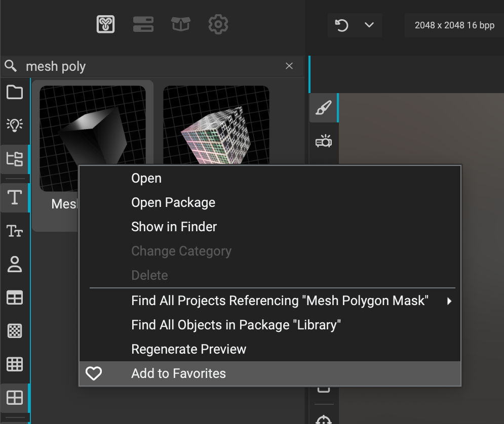This screenshot has width=504, height=424.
Task: Choose Open Package from context menu
Action: (173, 202)
